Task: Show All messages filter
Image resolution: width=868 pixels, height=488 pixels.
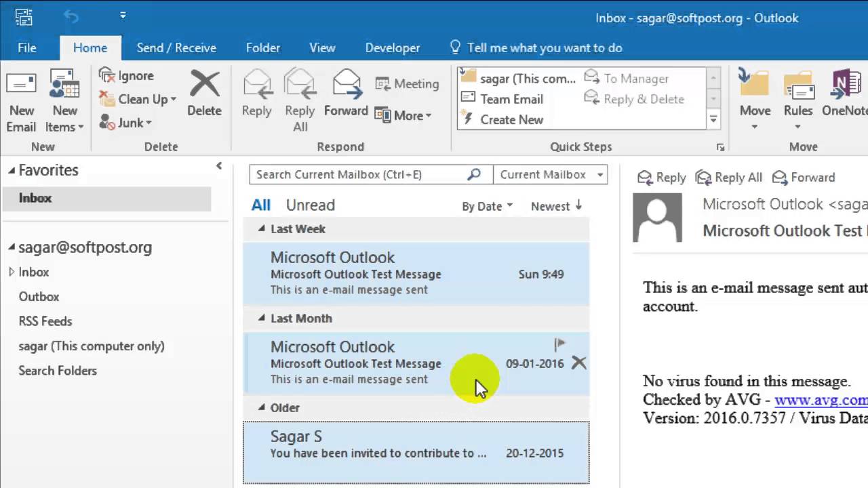Action: (260, 205)
